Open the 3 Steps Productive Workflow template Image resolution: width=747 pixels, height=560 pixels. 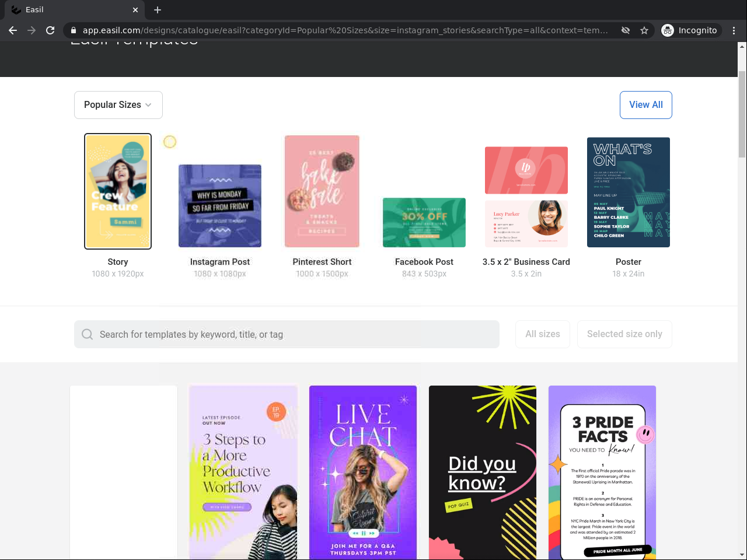point(243,473)
